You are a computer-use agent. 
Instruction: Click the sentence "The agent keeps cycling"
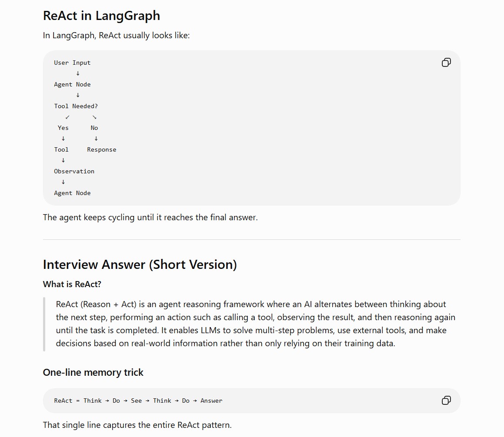(x=150, y=217)
